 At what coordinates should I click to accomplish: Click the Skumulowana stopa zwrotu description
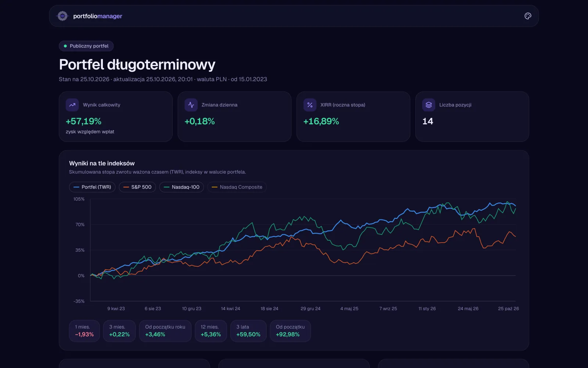pyautogui.click(x=157, y=172)
